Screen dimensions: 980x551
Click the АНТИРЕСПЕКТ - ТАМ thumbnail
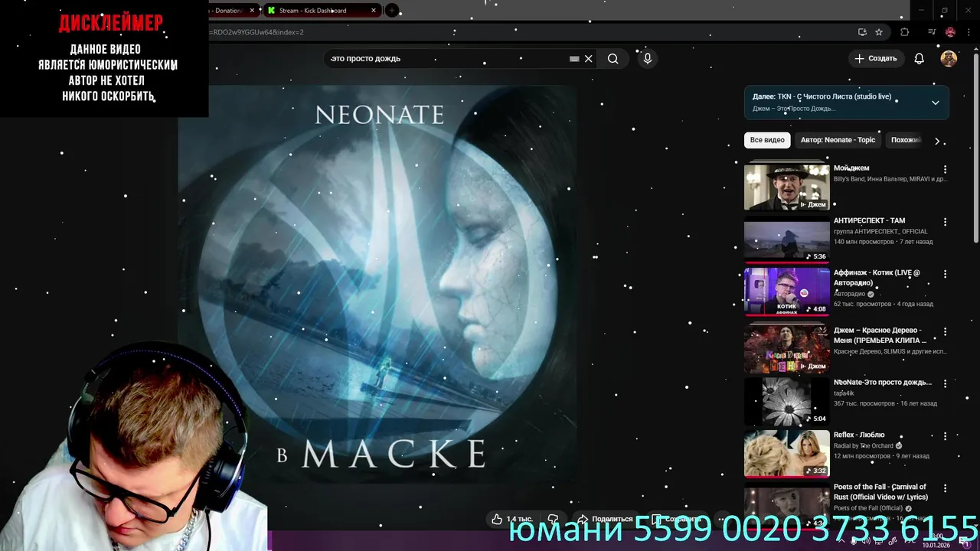tap(786, 240)
